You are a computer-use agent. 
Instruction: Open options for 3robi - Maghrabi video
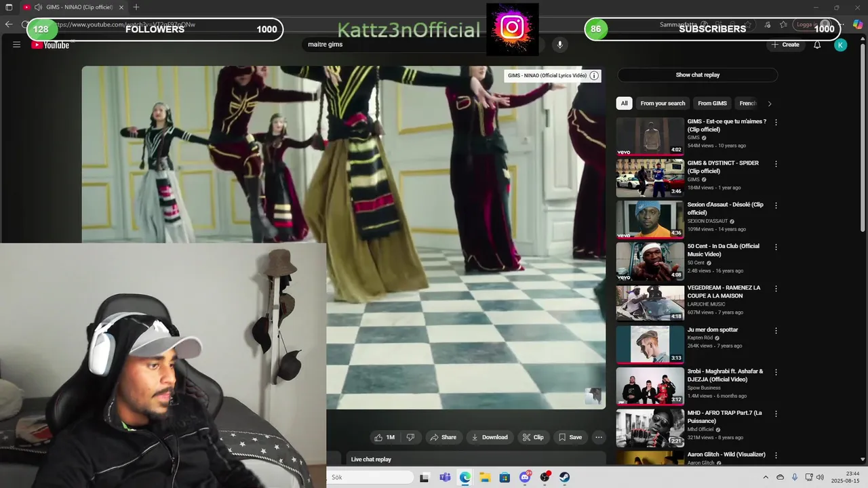[776, 372]
